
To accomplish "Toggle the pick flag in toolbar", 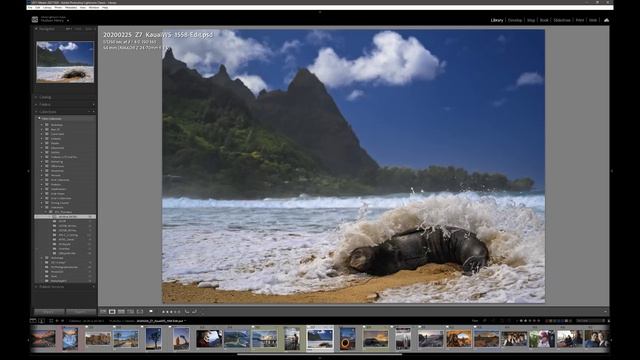I will (151, 311).
